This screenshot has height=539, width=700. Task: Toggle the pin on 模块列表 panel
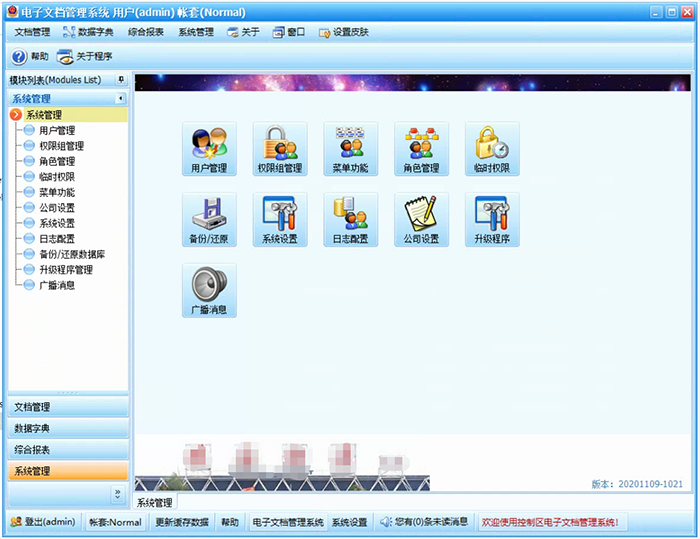pyautogui.click(x=121, y=80)
